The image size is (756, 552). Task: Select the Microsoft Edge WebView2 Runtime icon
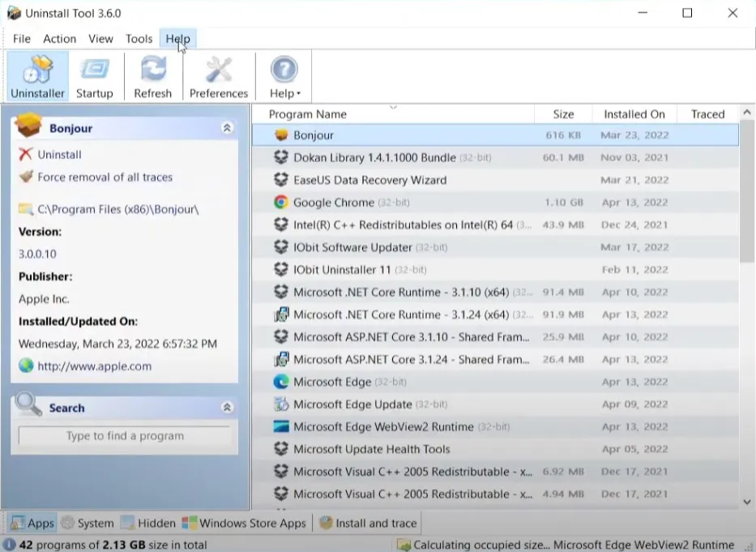[x=281, y=426]
